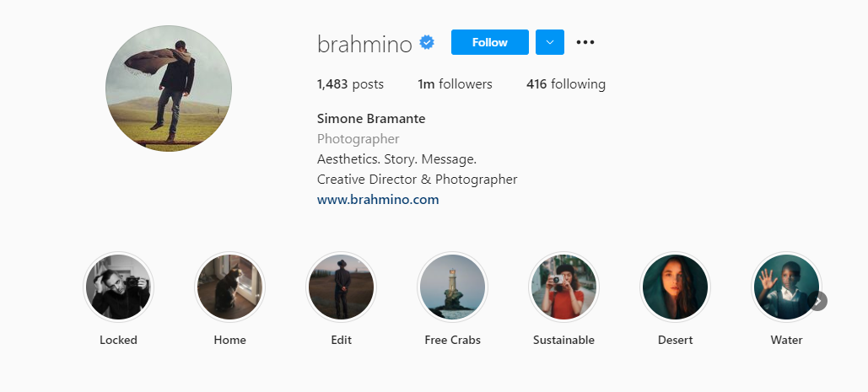View the Edit story highlight
Viewport: 868px width, 392px height.
[x=341, y=287]
